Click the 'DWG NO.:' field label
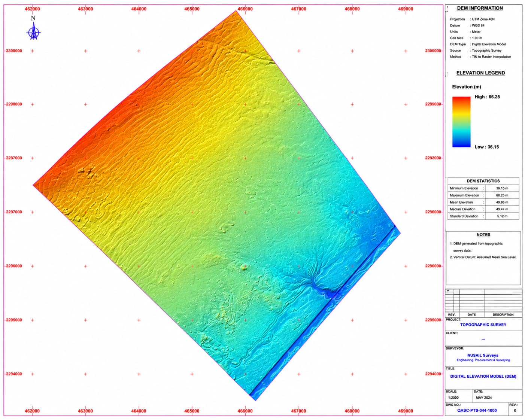525x420 pixels. [453, 405]
